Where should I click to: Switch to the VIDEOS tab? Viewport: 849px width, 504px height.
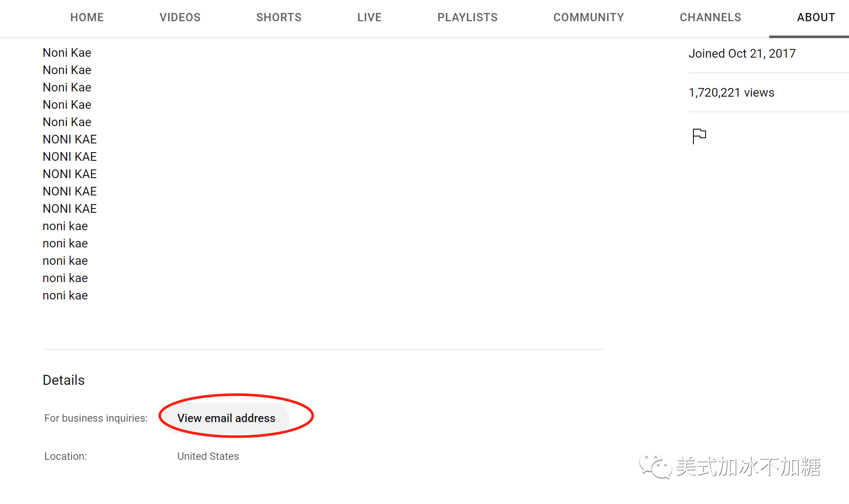pos(180,17)
